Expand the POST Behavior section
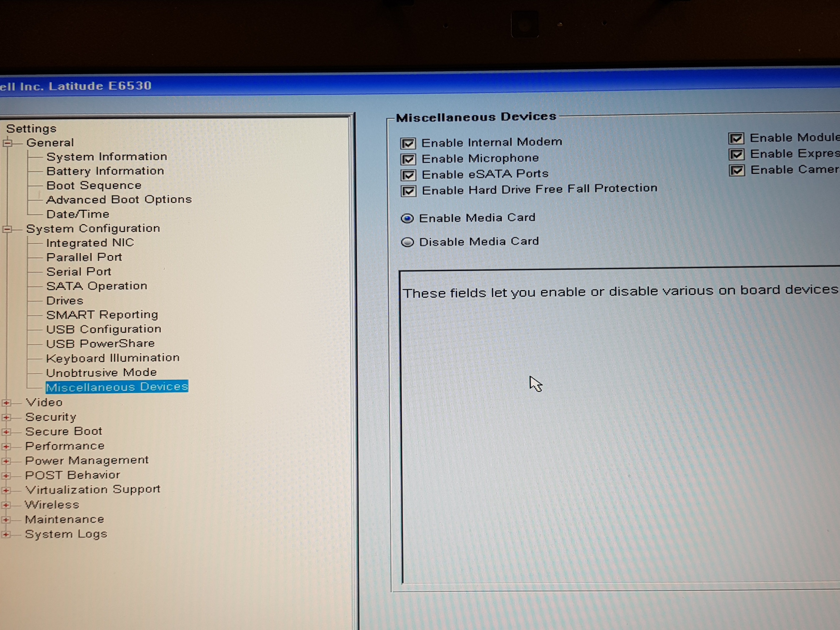The width and height of the screenshot is (840, 630). pos(6,476)
